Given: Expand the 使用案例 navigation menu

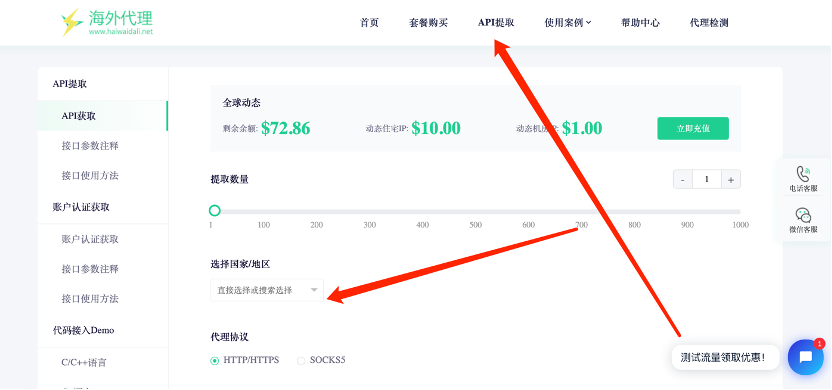Looking at the screenshot, I should 568,23.
